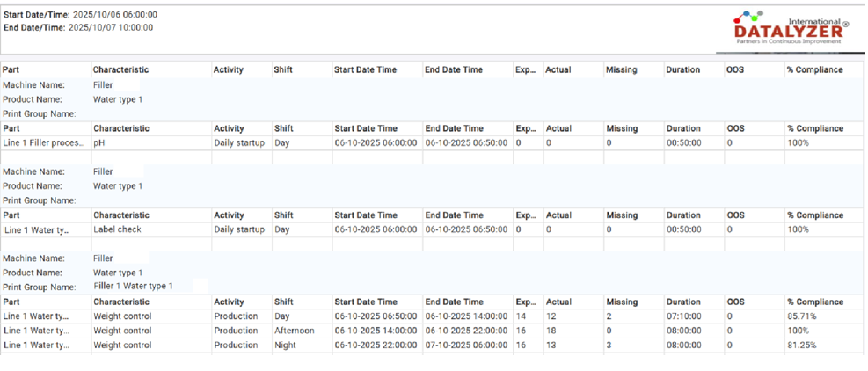The image size is (868, 371).
Task: Click the 100% compliance in the Afternoon row
Action: click(x=798, y=331)
